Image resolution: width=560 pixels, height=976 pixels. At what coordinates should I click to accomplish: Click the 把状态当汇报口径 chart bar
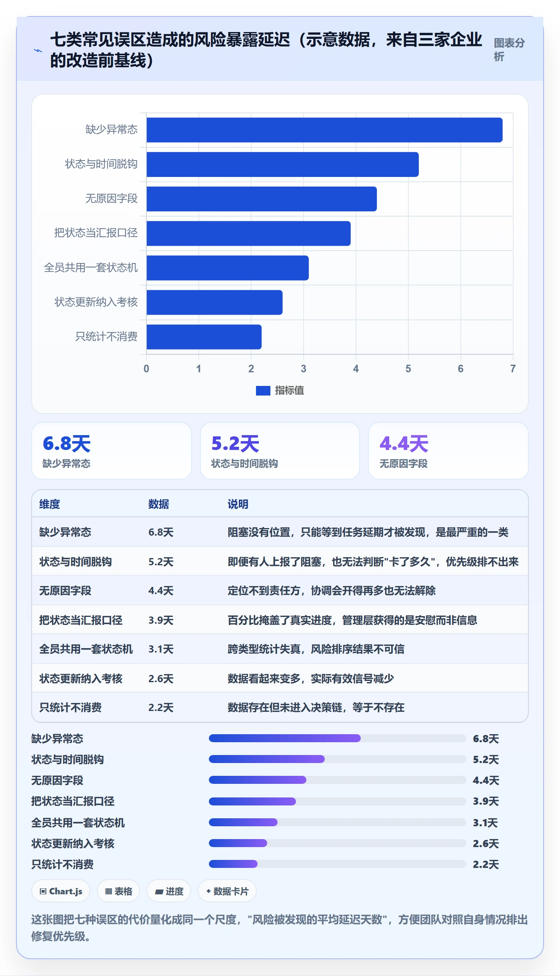pos(248,233)
